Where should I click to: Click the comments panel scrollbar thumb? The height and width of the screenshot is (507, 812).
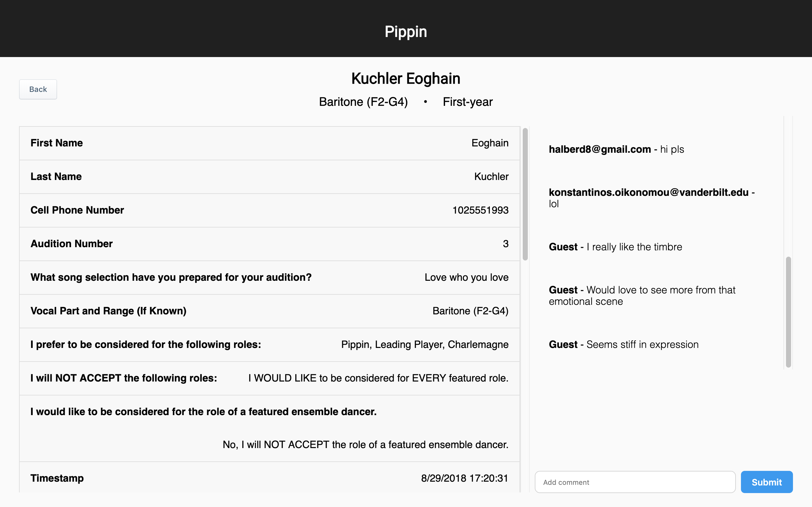(788, 312)
